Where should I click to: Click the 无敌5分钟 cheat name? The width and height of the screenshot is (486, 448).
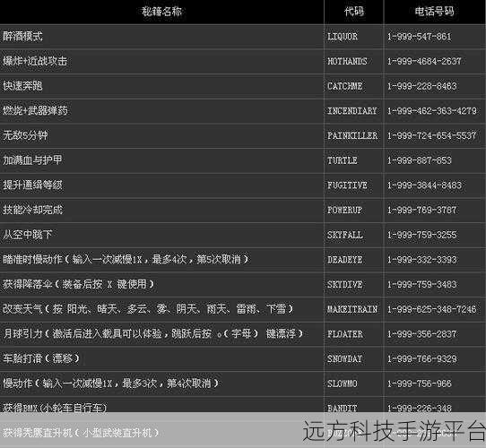[x=25, y=135]
